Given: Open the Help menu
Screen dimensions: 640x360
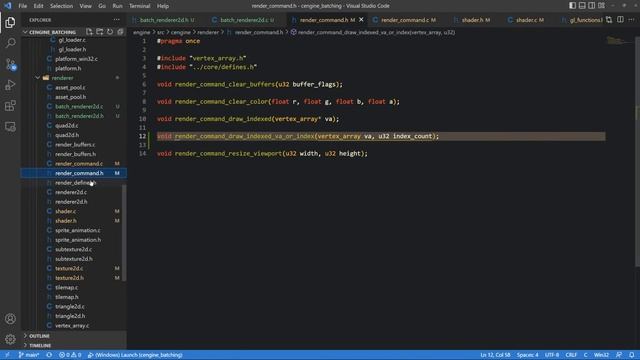Looking at the screenshot, I should (x=163, y=6).
